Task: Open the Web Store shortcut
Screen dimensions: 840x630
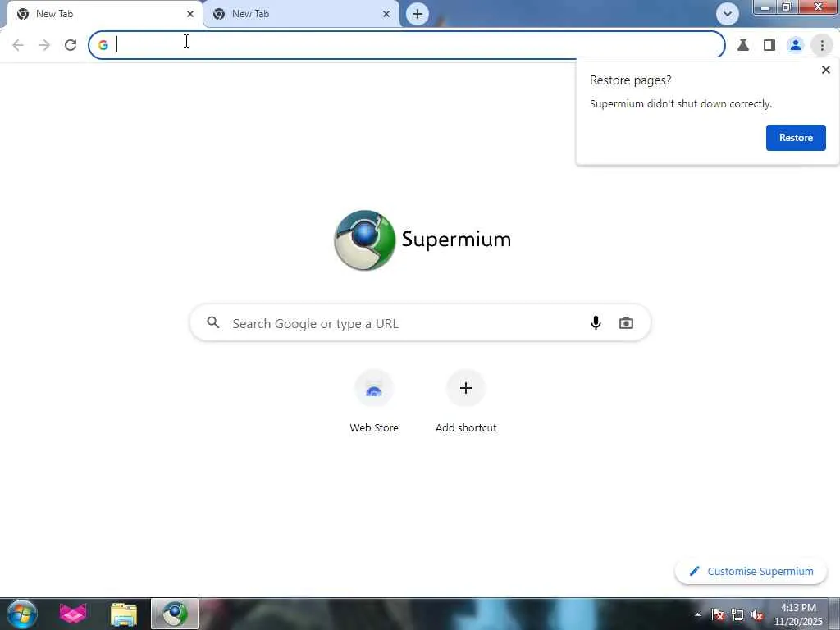Action: point(374,402)
